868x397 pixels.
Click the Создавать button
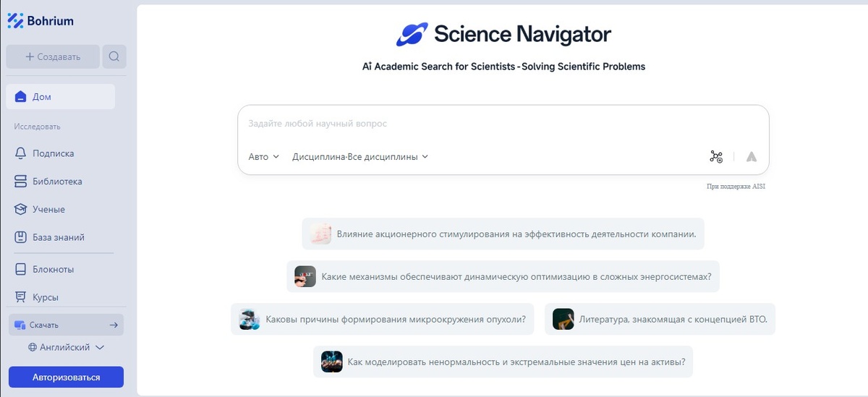coord(53,56)
